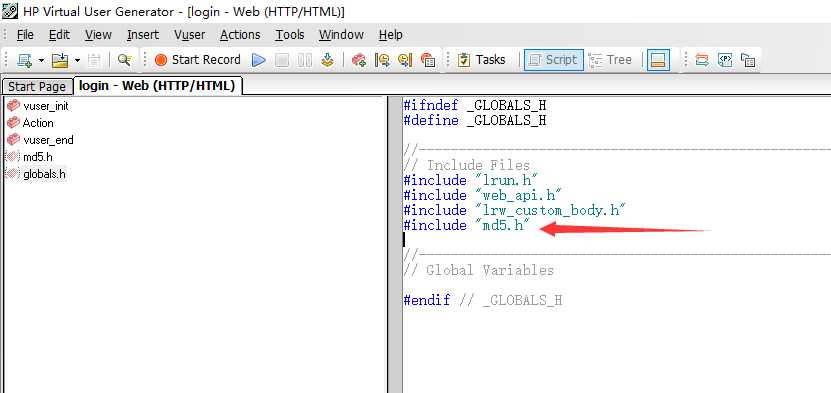831x393 pixels.
Task: Click the Stop square icon
Action: (x=282, y=60)
